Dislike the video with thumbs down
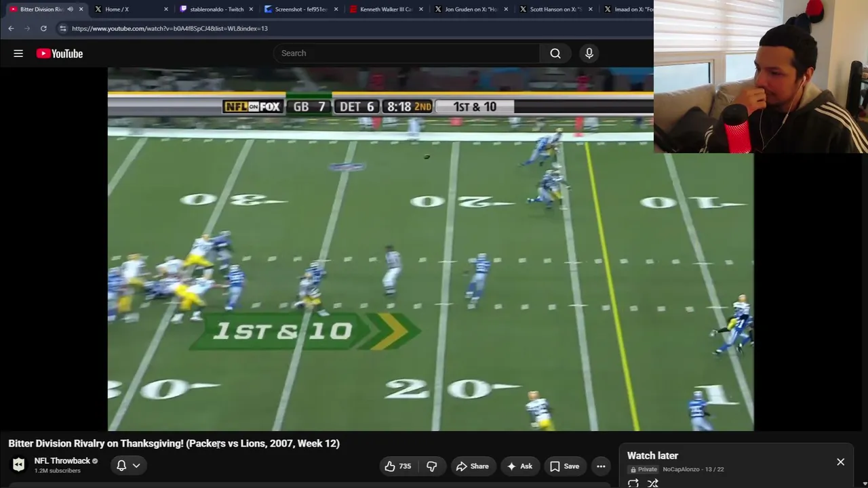Screen dimensions: 868x488 click(431, 466)
